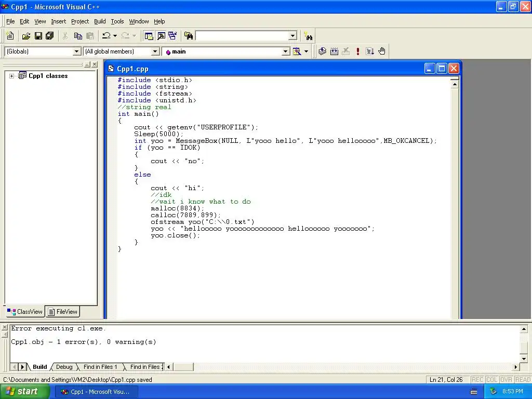Click the New Text File icon
532x399 pixels.
[x=10, y=36]
